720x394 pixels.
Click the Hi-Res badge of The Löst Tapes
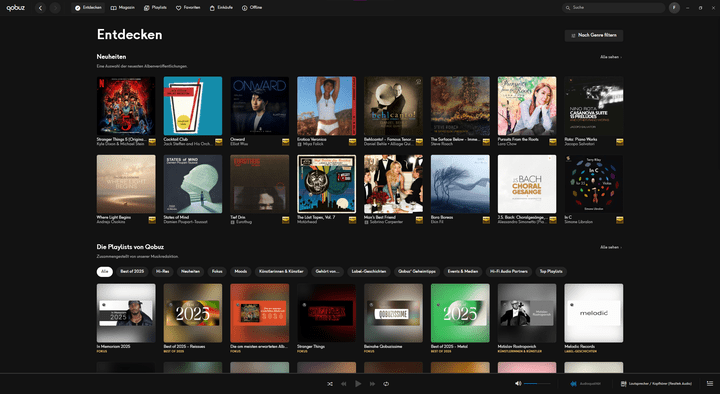[x=352, y=220]
